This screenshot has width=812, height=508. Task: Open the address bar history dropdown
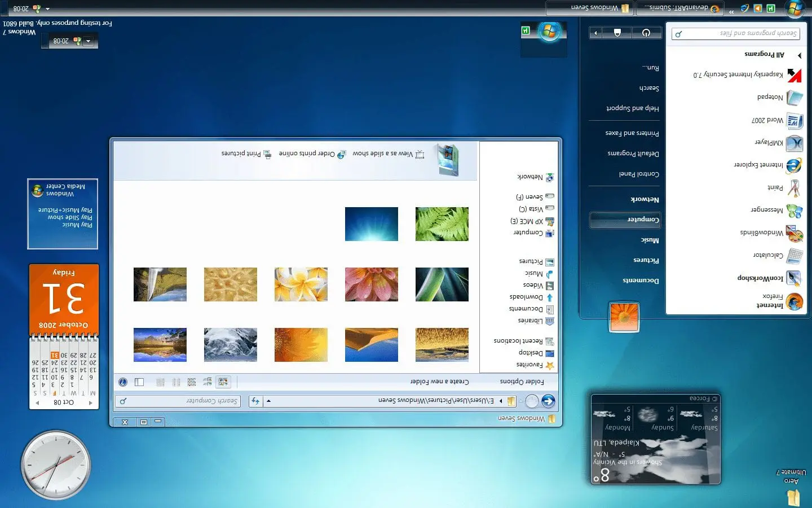click(268, 401)
